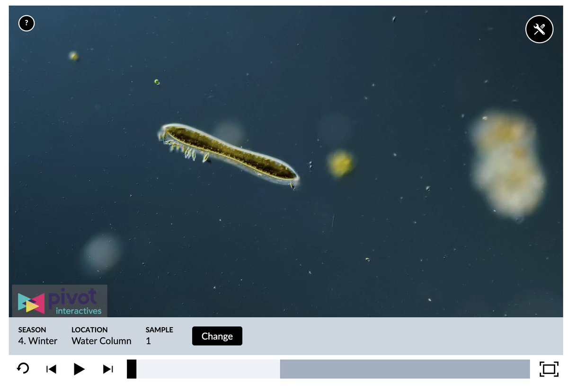
Task: Play the microscope video
Action: (80, 369)
